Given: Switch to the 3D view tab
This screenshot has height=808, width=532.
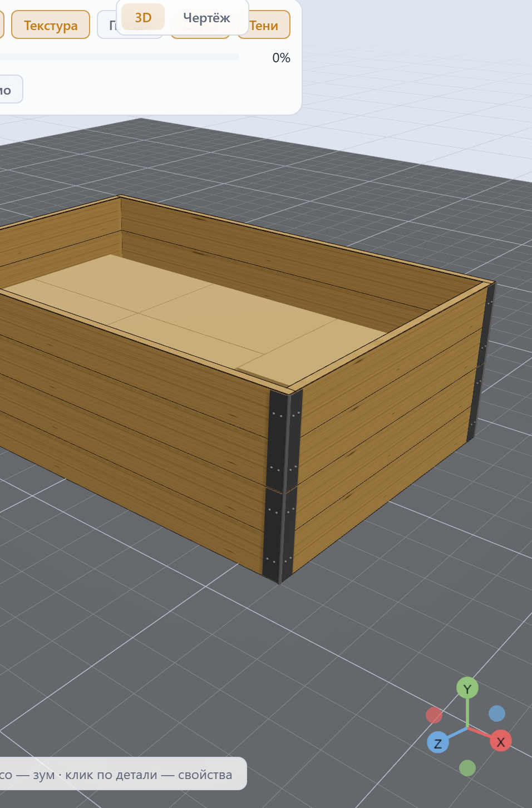Looking at the screenshot, I should 143,17.
